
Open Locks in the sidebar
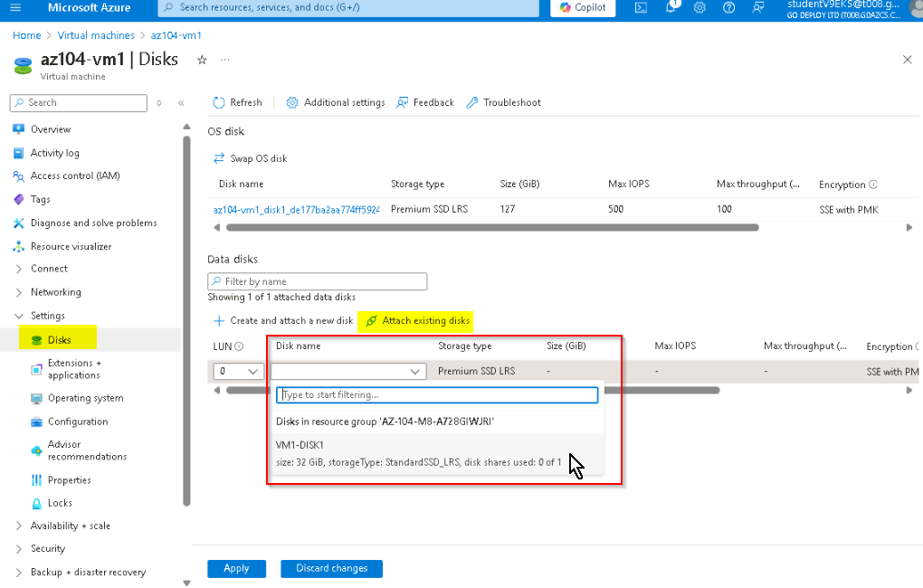point(60,503)
